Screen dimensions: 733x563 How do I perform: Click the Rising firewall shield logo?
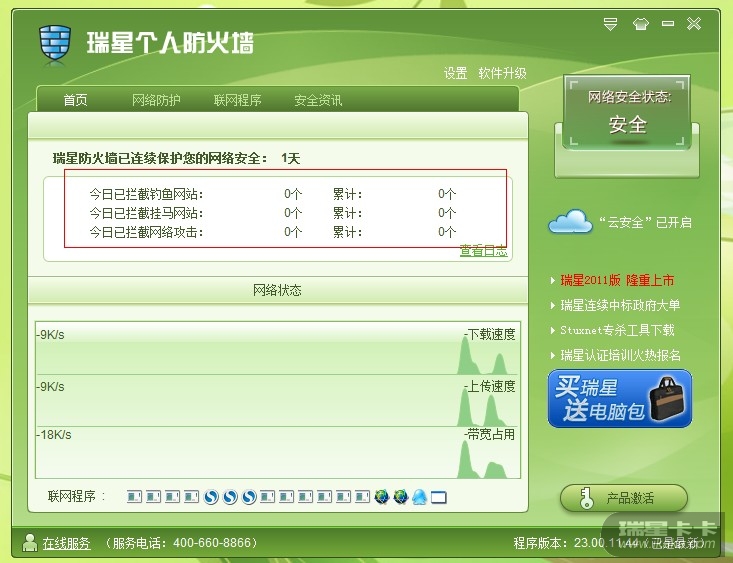55,43
